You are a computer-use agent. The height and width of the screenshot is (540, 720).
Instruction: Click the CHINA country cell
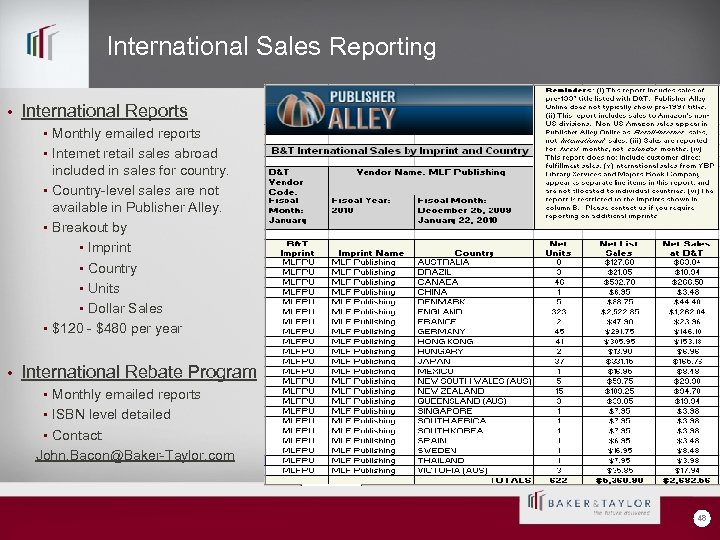coord(474,292)
